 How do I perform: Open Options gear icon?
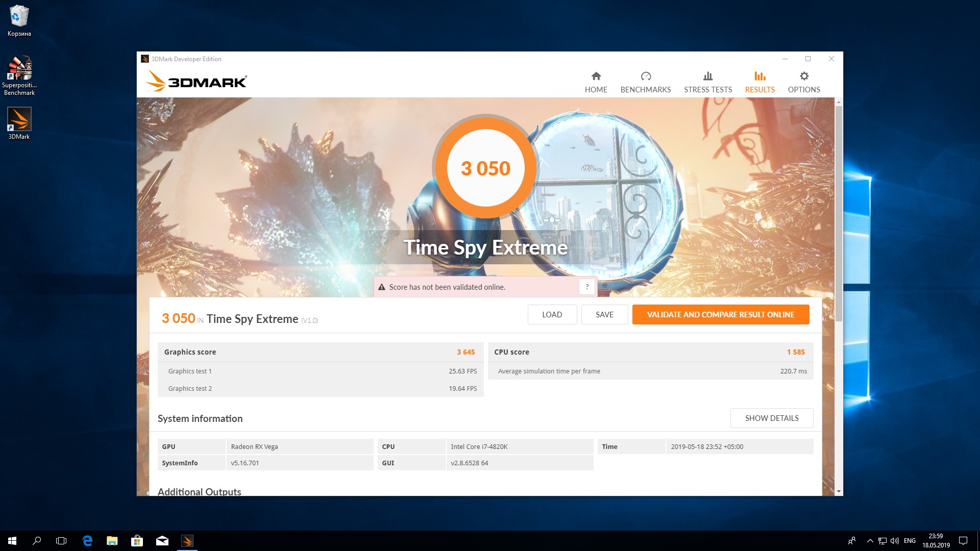[804, 77]
